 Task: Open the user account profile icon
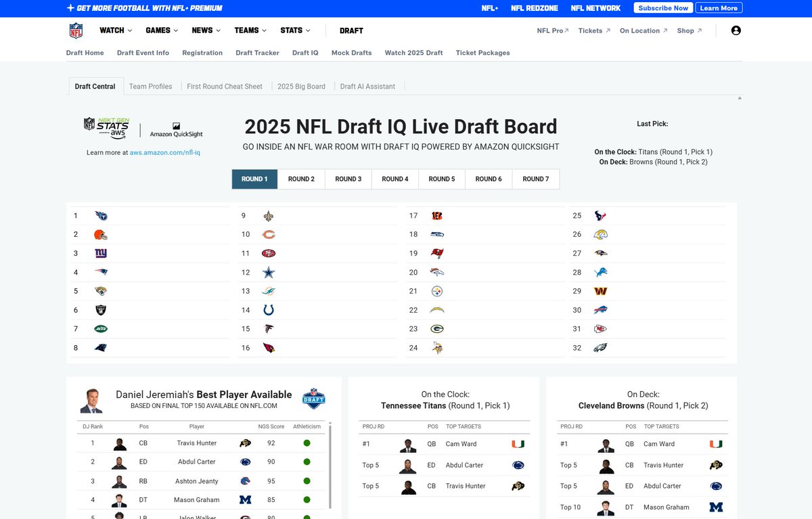pos(736,30)
